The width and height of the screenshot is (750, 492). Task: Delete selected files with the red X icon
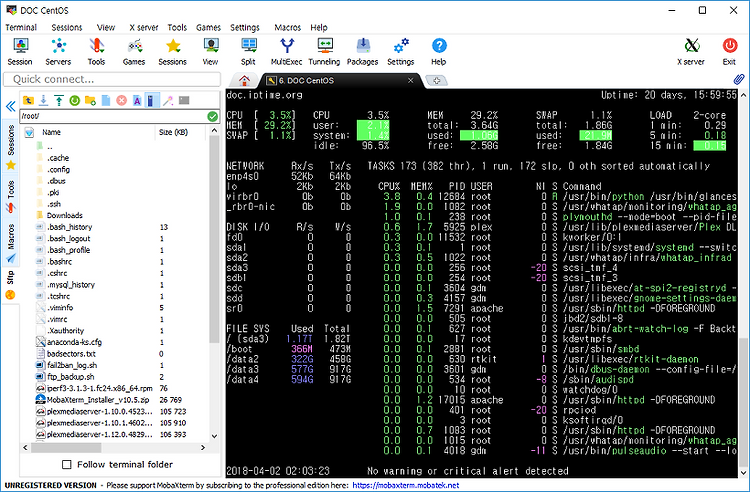tap(121, 100)
